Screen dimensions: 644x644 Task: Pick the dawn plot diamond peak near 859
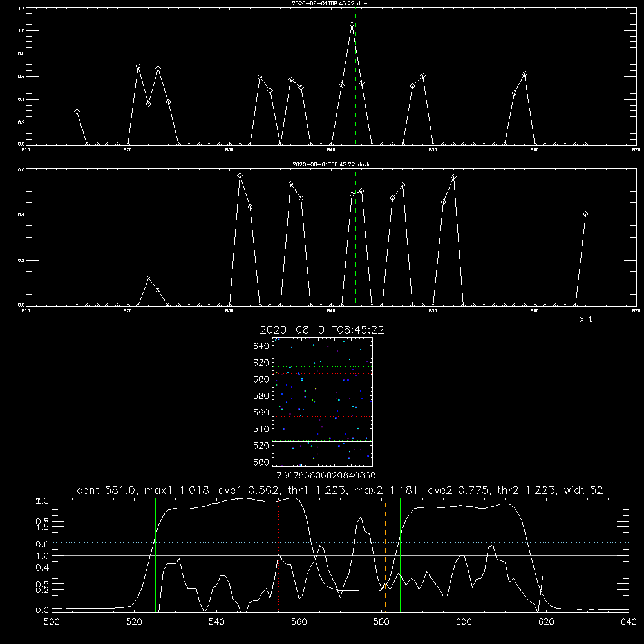coord(524,74)
